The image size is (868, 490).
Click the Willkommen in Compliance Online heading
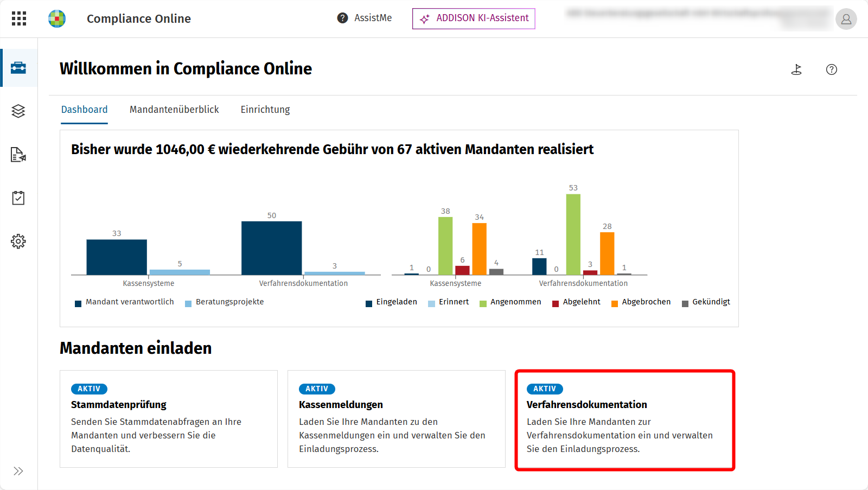186,69
